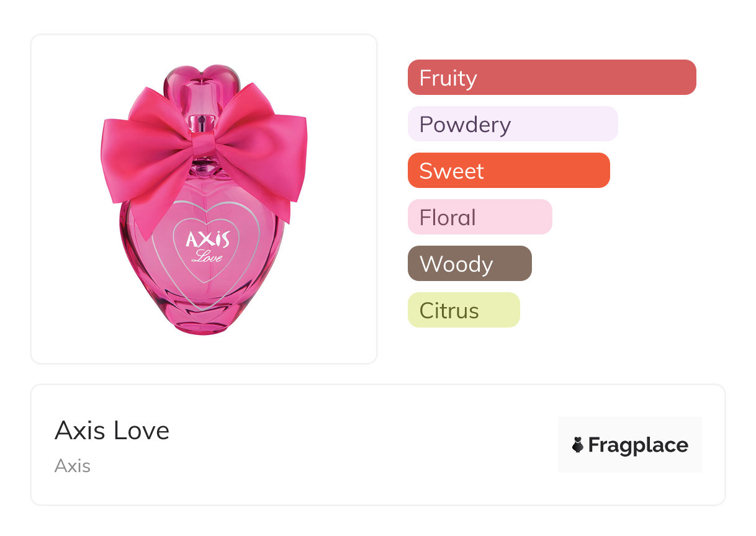Click the cursive Love script on the bottle
This screenshot has width=756, height=536.
pyautogui.click(x=207, y=255)
